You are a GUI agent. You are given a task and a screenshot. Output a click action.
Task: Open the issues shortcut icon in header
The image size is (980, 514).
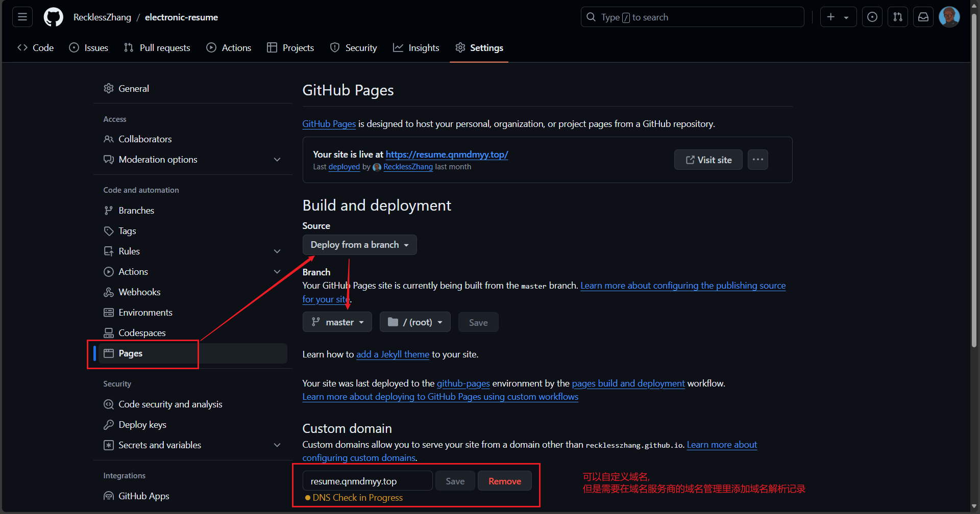coord(872,17)
